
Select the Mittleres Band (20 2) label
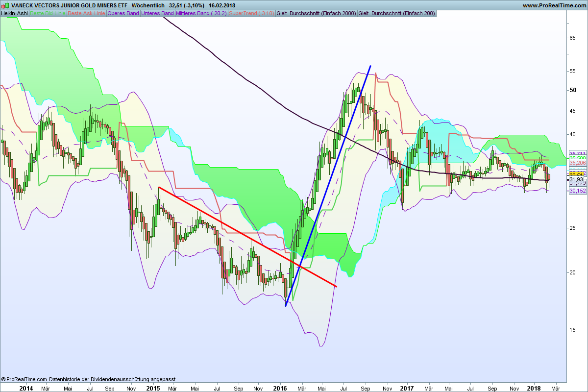tap(201, 13)
